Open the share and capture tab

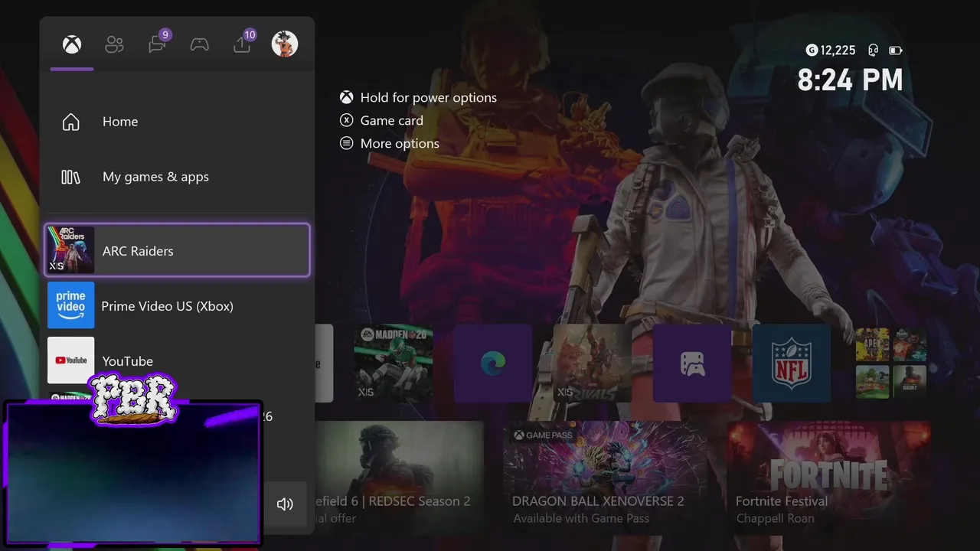point(243,44)
